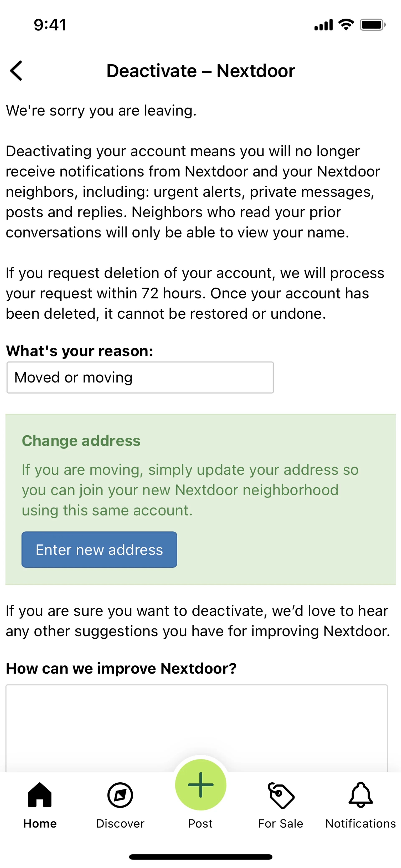Tap the Change address heading
The width and height of the screenshot is (401, 868).
pos(81,441)
